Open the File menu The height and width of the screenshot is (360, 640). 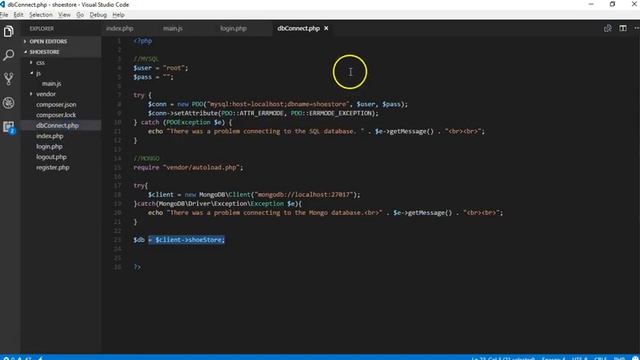4,15
